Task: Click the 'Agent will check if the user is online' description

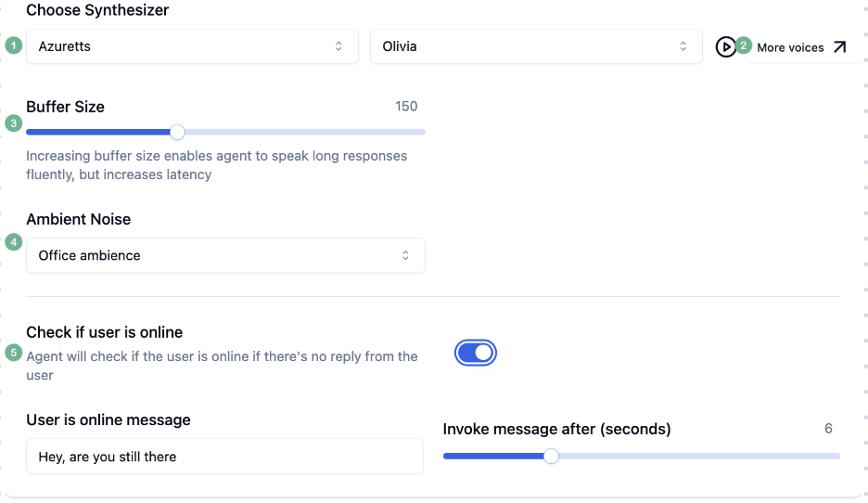Action: [222, 366]
